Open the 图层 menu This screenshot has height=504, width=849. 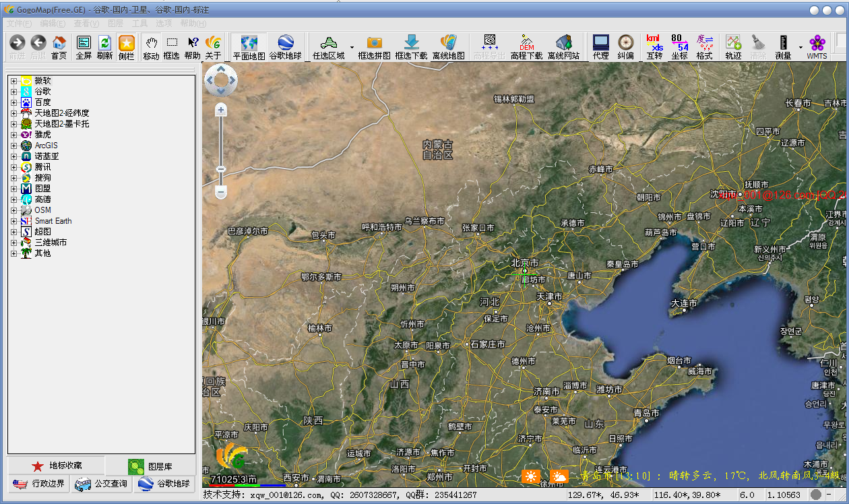tap(115, 23)
